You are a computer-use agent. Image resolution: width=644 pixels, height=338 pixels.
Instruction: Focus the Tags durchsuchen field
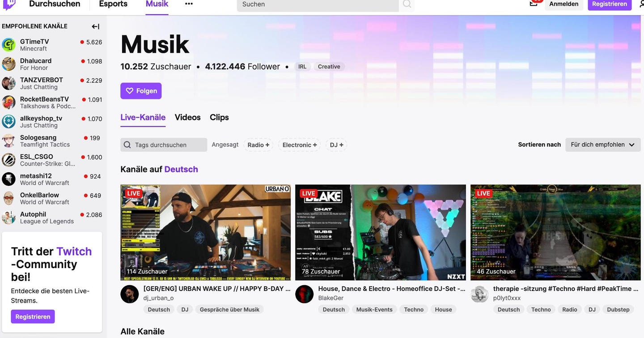point(164,145)
